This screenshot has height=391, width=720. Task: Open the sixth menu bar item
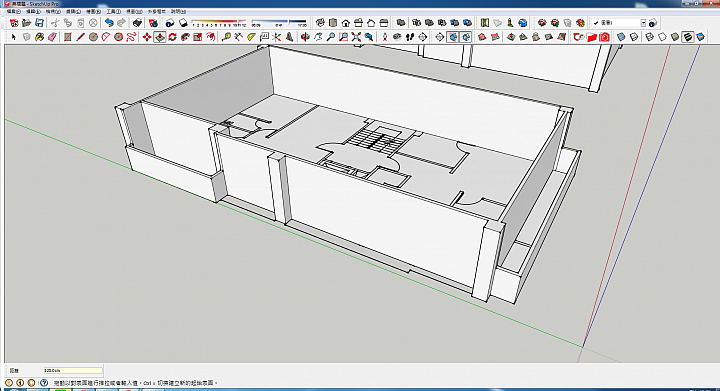tap(113, 11)
